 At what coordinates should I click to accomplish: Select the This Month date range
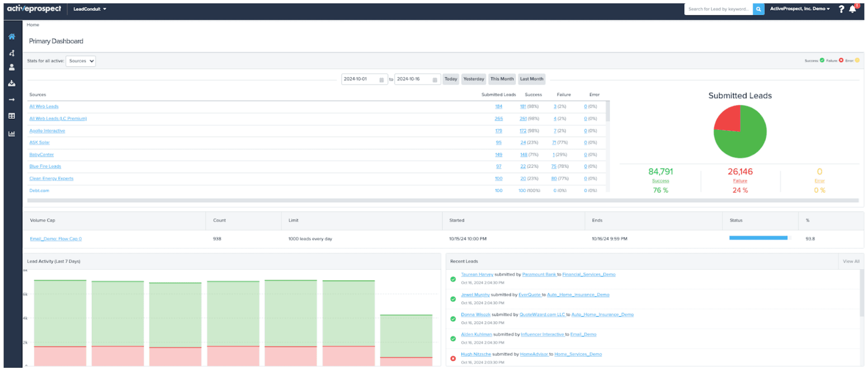pyautogui.click(x=502, y=79)
